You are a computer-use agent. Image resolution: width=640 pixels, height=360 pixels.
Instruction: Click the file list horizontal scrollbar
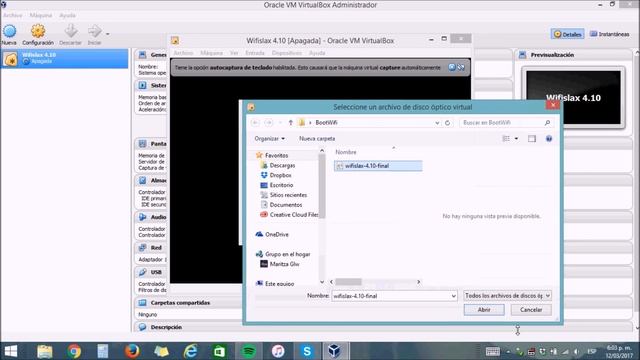348,282
